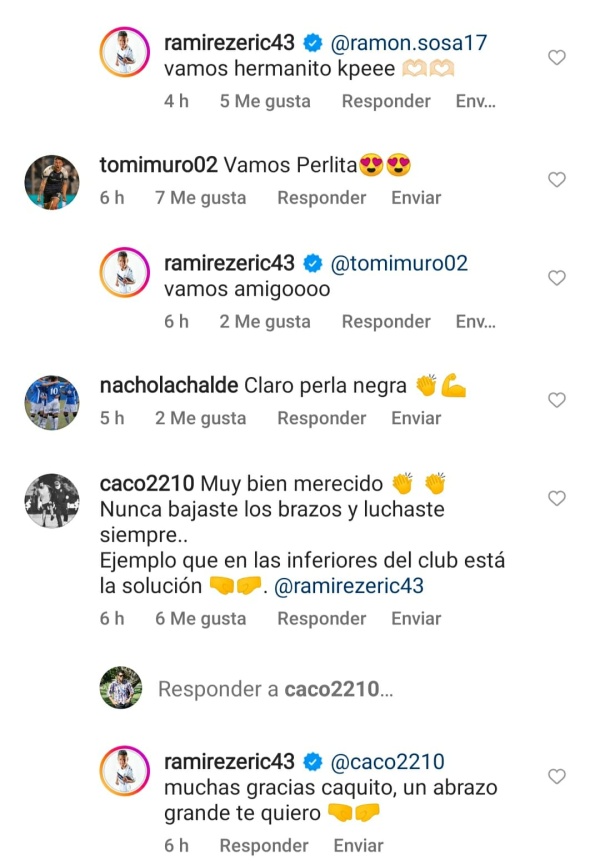Open nacholachalde's profile avatar
The height and width of the screenshot is (865, 600).
pos(51,402)
